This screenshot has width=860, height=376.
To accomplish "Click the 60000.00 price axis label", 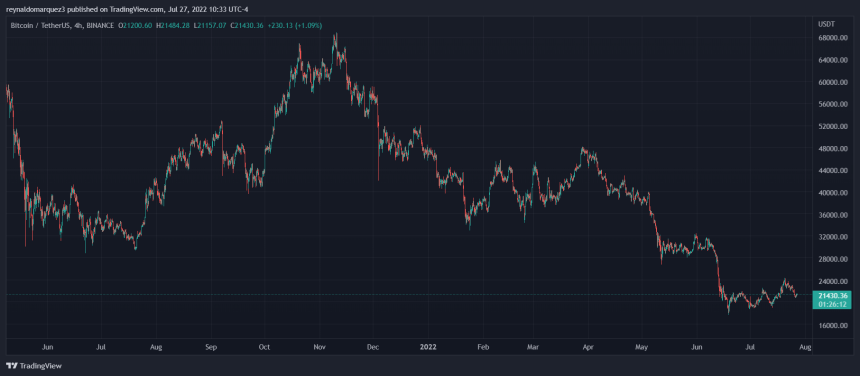I will [x=833, y=82].
